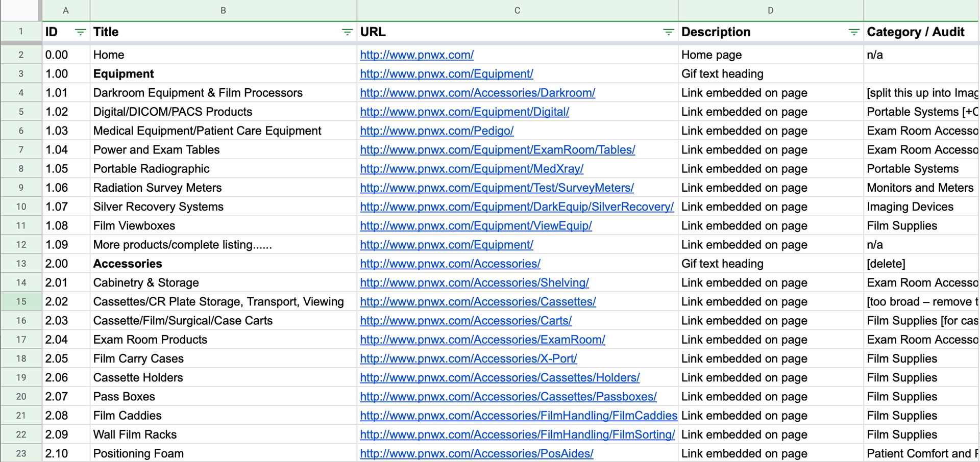Open the DarkEquip/SilverRecovery/ link
The image size is (980, 462).
517,207
